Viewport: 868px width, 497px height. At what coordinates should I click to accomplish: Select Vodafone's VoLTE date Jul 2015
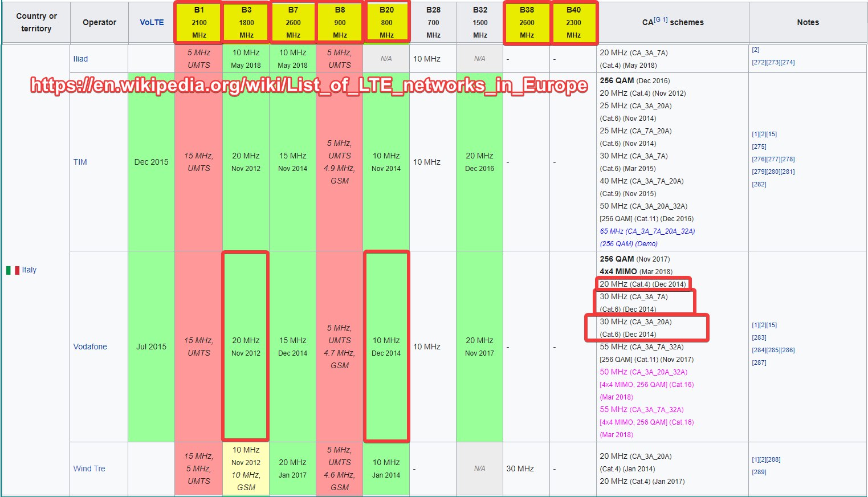[152, 347]
